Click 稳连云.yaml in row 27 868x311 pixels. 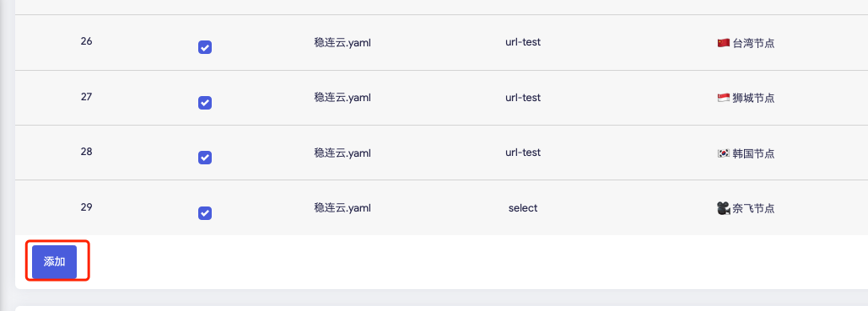[342, 98]
